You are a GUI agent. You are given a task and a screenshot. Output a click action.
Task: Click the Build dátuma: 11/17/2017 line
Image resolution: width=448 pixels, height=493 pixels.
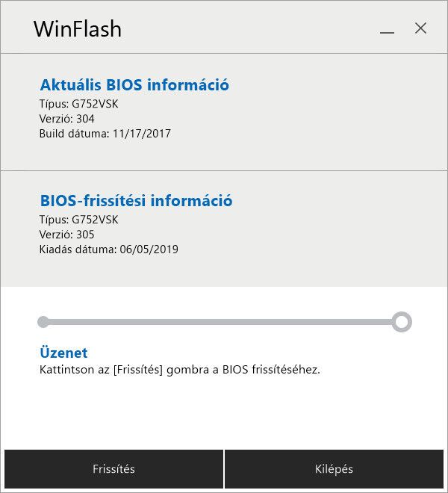click(105, 134)
